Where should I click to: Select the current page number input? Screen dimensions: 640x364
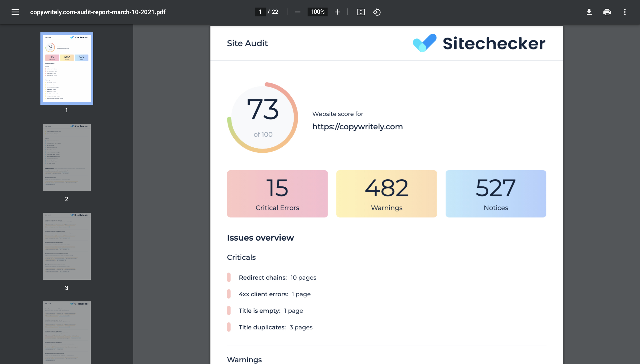click(260, 12)
